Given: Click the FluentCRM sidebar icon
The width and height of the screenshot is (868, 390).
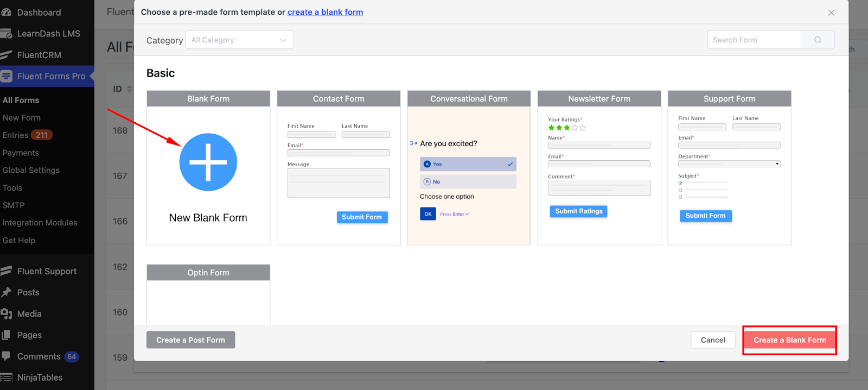Looking at the screenshot, I should pyautogui.click(x=6, y=55).
